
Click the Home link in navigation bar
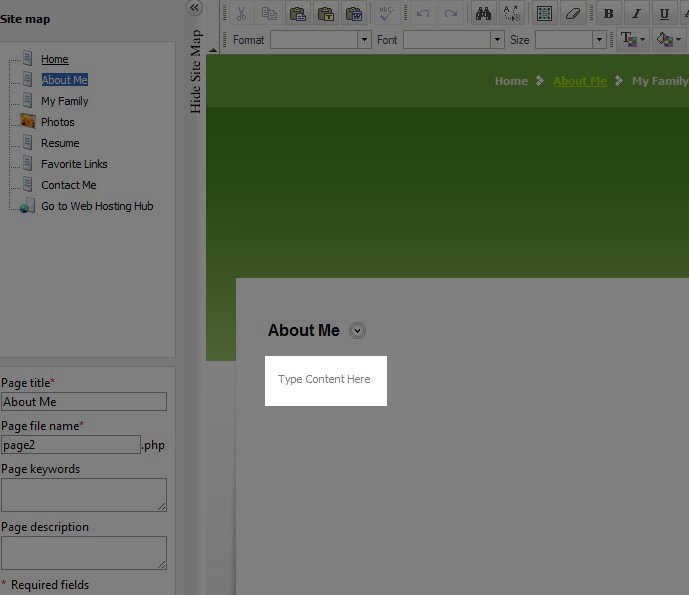tap(511, 81)
